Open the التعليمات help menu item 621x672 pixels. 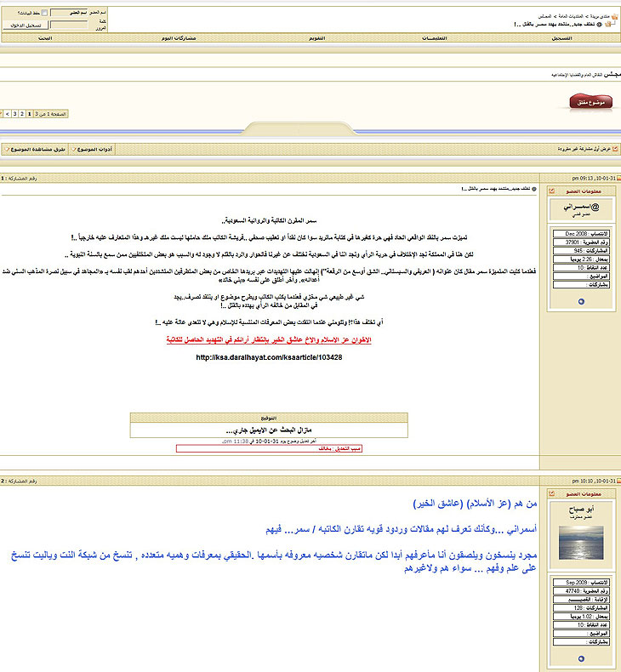click(434, 38)
